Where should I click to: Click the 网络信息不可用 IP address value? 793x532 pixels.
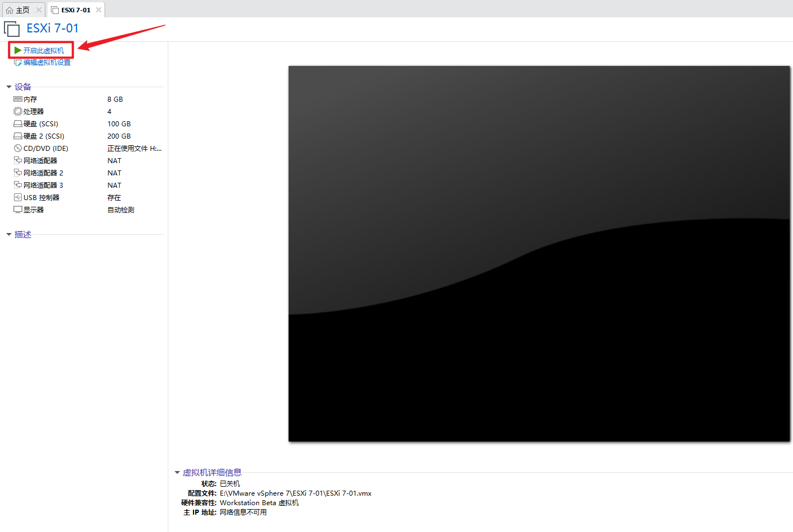coord(243,512)
